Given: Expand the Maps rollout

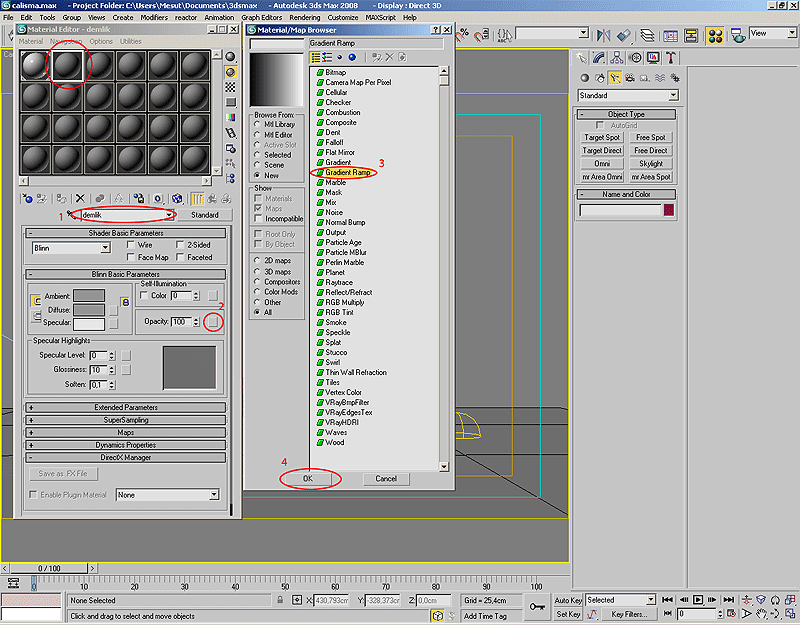Looking at the screenshot, I should pos(126,432).
